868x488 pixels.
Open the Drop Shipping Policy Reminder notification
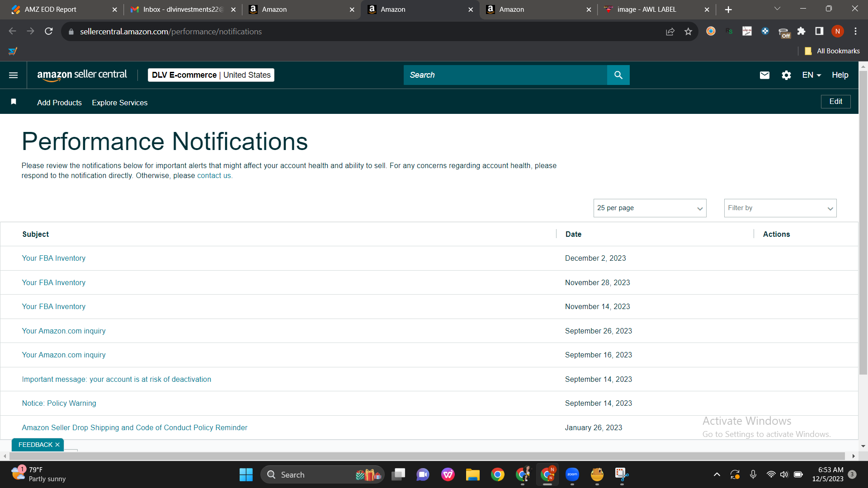tap(135, 427)
